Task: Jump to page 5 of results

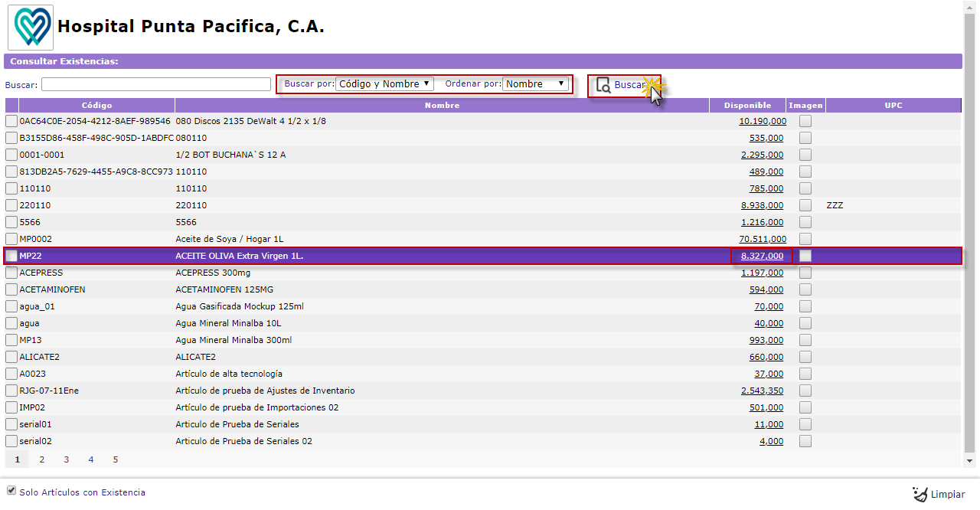Action: pos(116,459)
